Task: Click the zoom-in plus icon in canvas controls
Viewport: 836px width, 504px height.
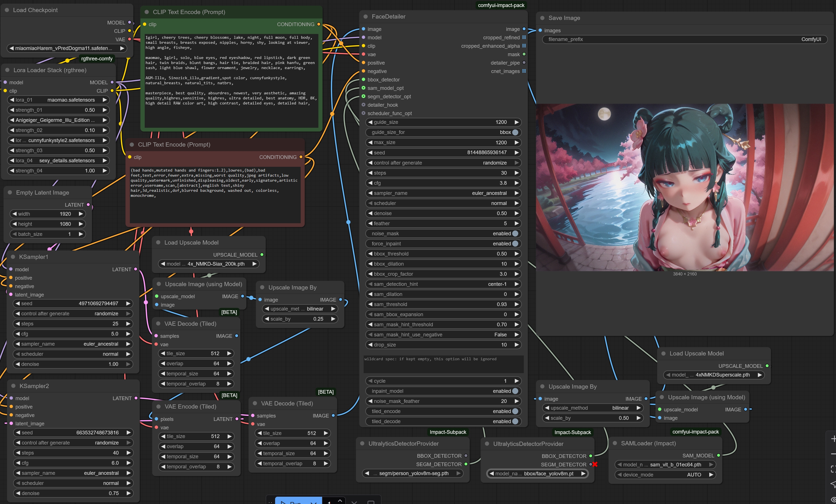Action: [833, 439]
